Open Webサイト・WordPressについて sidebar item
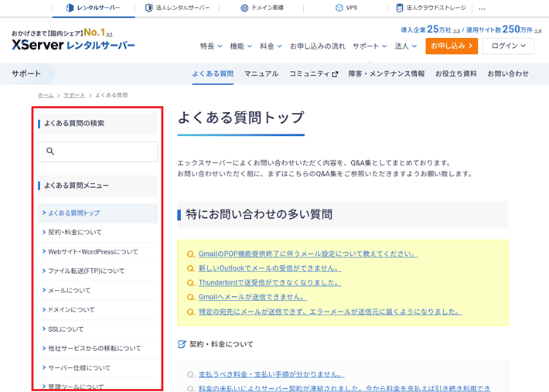 [97, 252]
